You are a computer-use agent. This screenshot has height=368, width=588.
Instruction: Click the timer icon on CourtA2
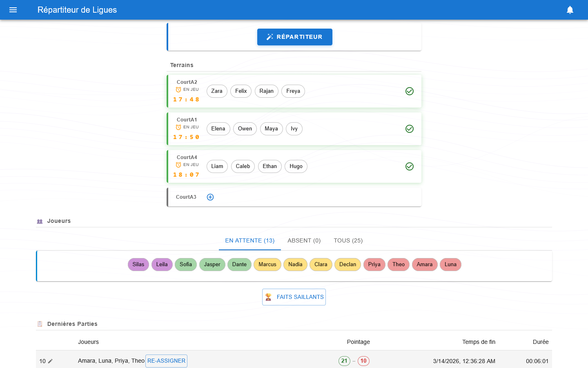click(x=178, y=89)
